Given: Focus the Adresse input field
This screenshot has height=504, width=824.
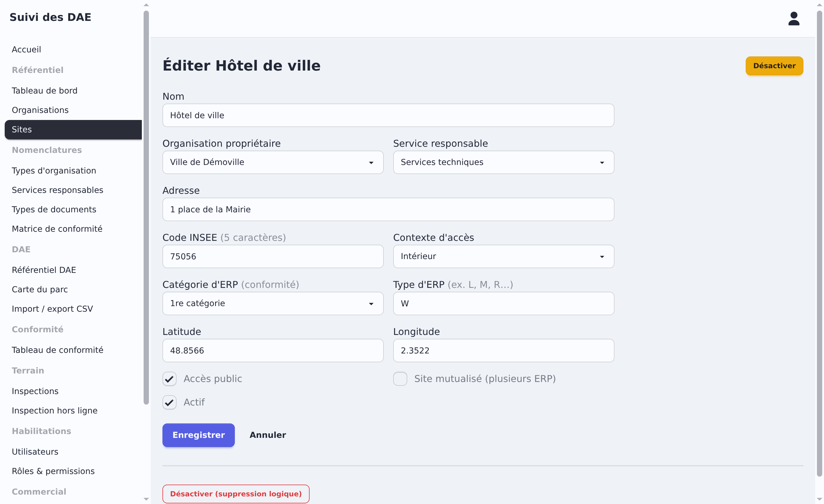Looking at the screenshot, I should coord(388,209).
